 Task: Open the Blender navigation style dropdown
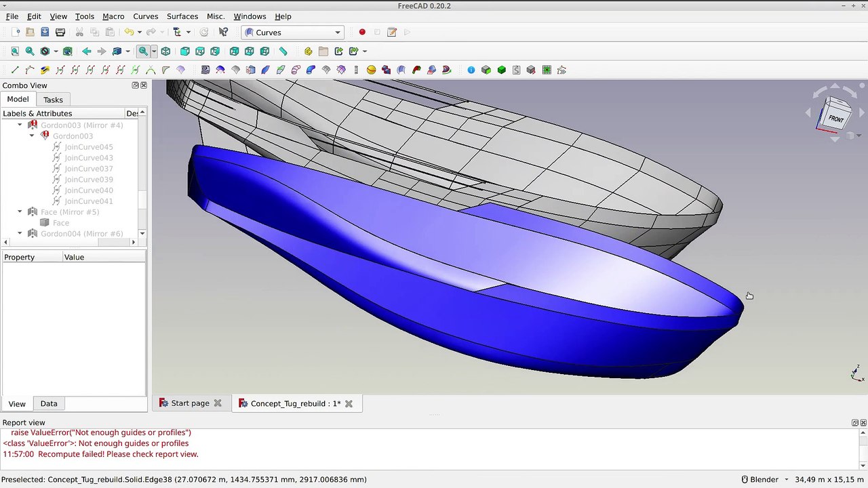(765, 479)
